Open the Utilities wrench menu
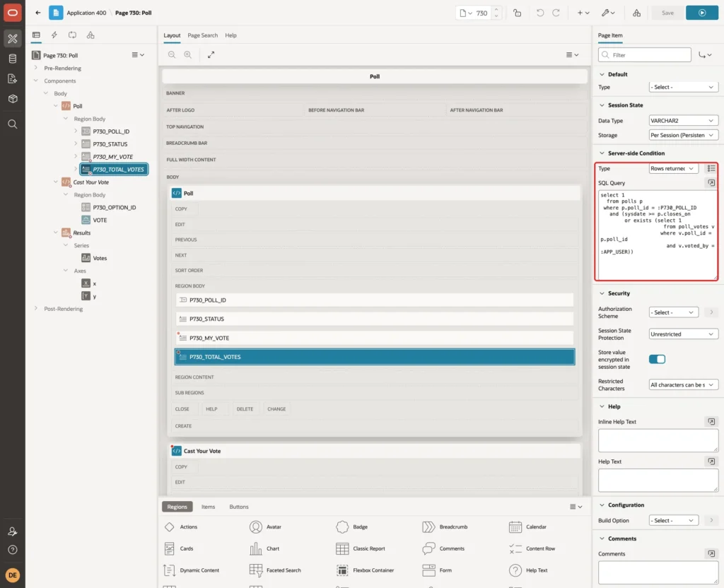The image size is (724, 588). [x=608, y=13]
